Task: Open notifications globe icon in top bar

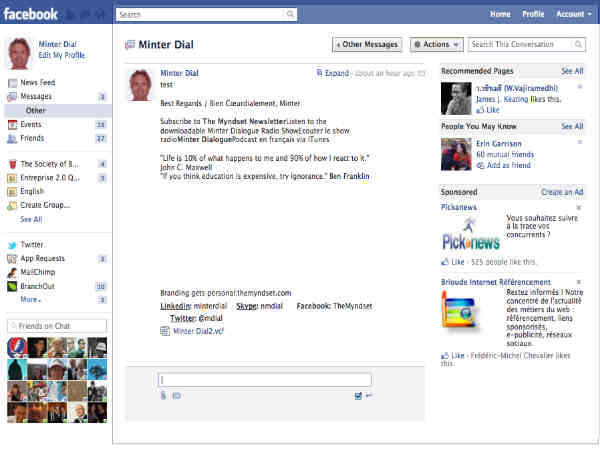Action: coord(100,15)
